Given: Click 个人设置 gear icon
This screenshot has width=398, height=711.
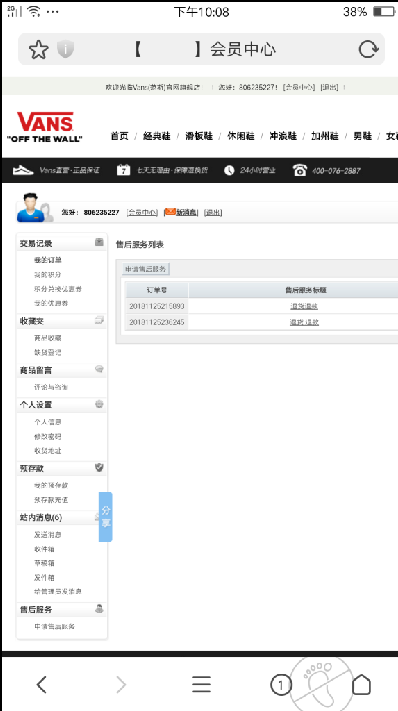Looking at the screenshot, I should coord(99,404).
